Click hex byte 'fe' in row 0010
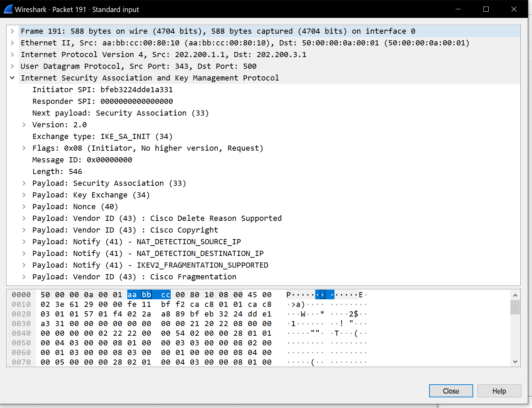532x408 pixels. [x=132, y=304]
